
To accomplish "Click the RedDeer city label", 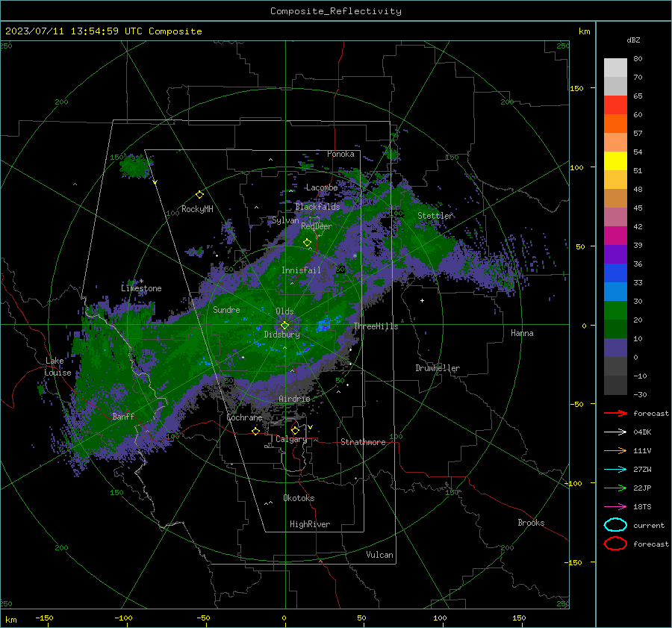I will [x=317, y=226].
